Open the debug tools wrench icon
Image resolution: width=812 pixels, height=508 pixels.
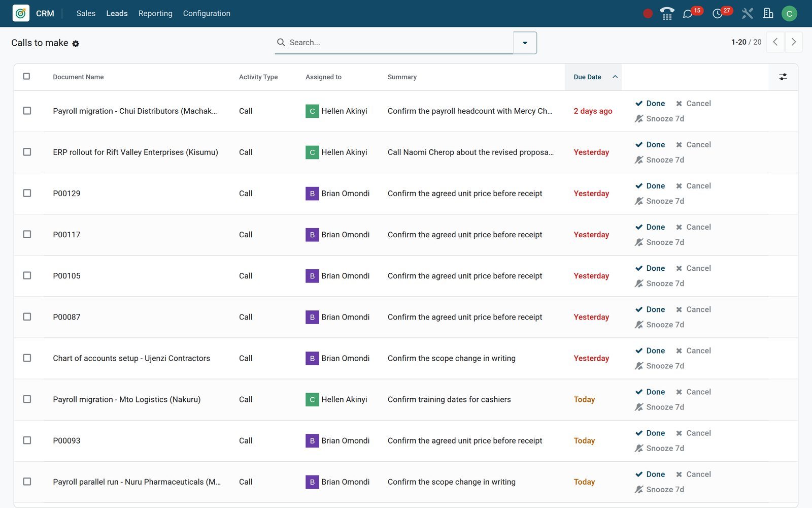click(x=747, y=14)
